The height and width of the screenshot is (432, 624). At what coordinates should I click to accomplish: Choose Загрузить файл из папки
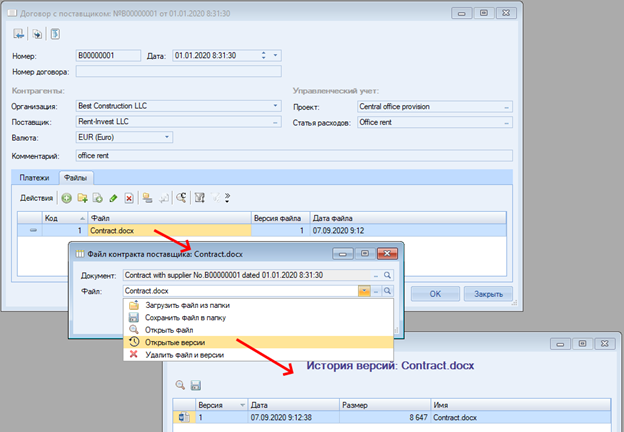(x=258, y=306)
